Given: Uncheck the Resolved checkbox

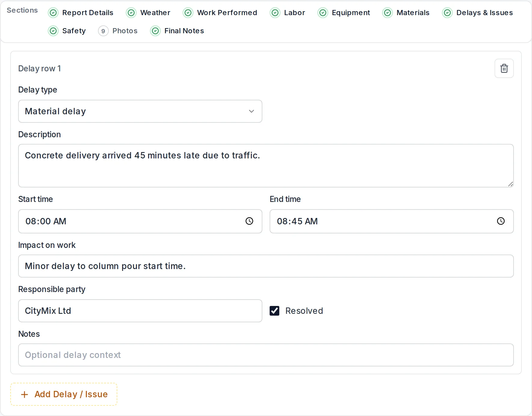Looking at the screenshot, I should [274, 311].
